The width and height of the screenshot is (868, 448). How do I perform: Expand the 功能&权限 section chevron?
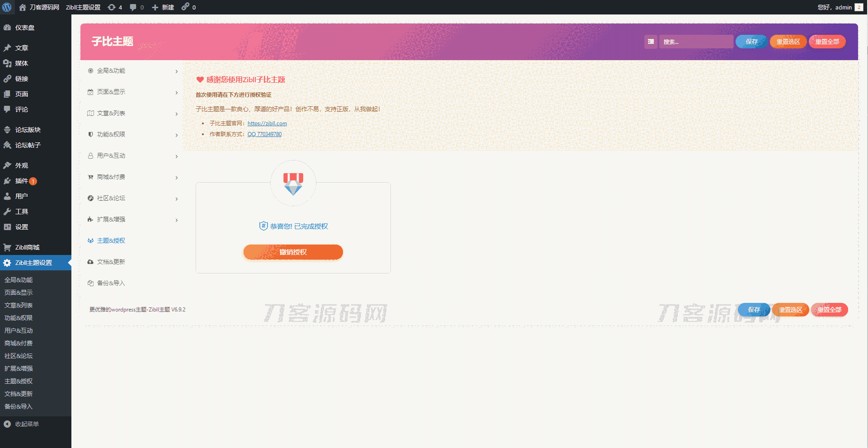tap(177, 135)
